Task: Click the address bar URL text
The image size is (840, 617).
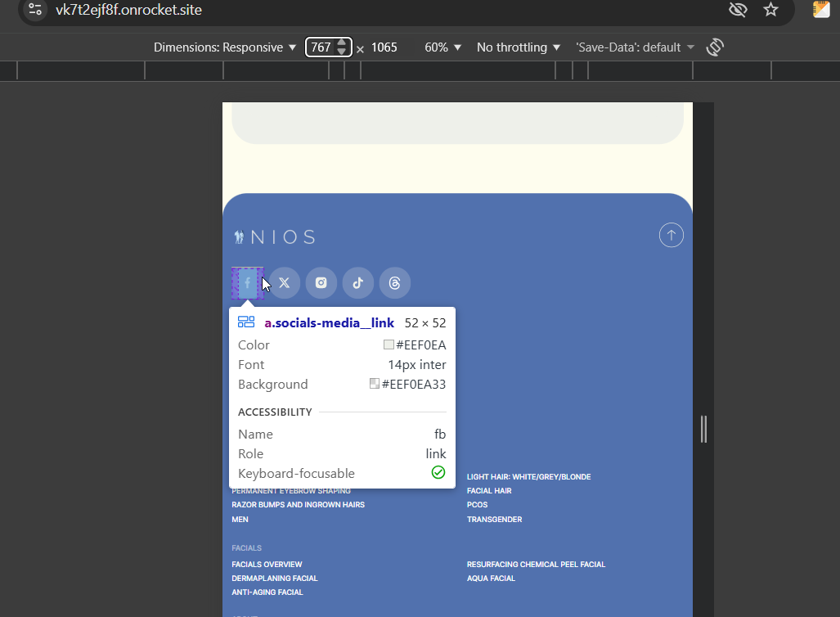Action: click(x=128, y=10)
